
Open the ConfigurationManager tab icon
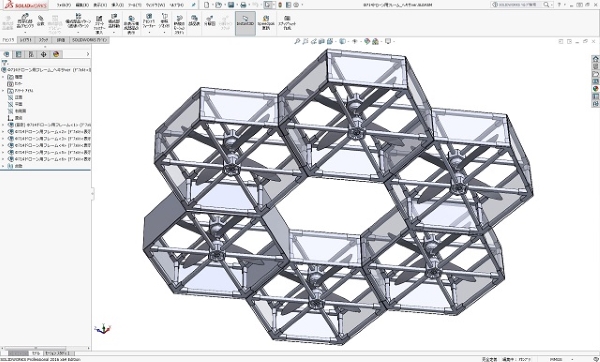coord(31,54)
